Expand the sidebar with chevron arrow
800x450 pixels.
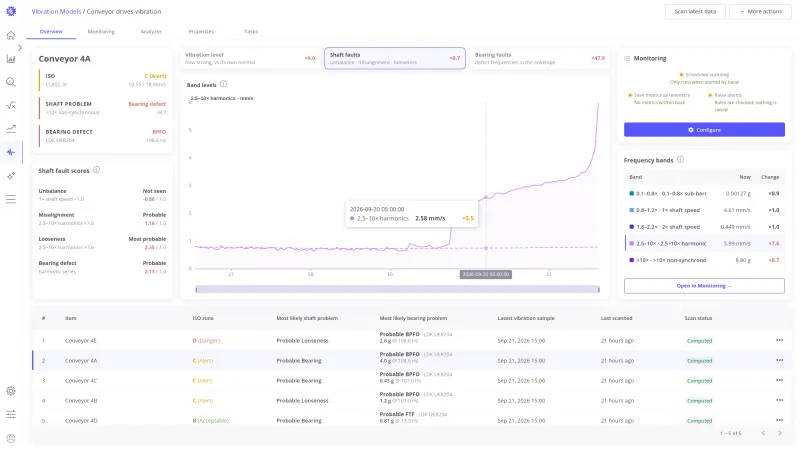click(x=20, y=47)
